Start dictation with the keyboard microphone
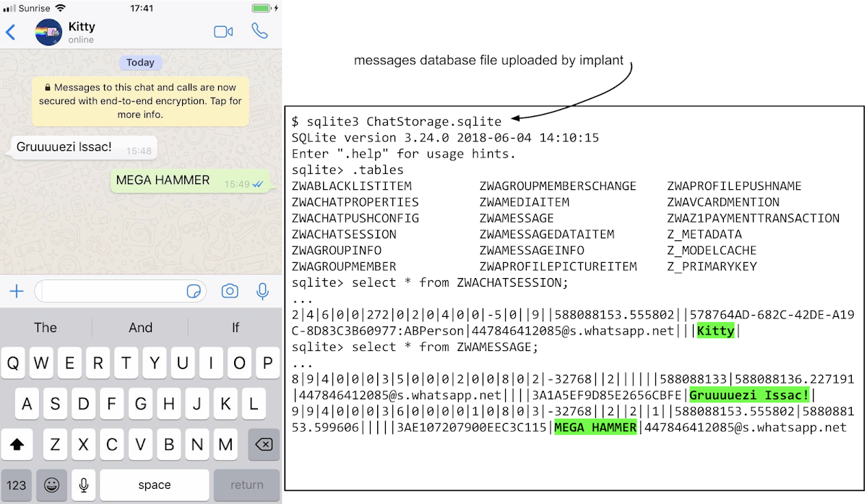Image resolution: width=867 pixels, height=504 pixels. (83, 485)
